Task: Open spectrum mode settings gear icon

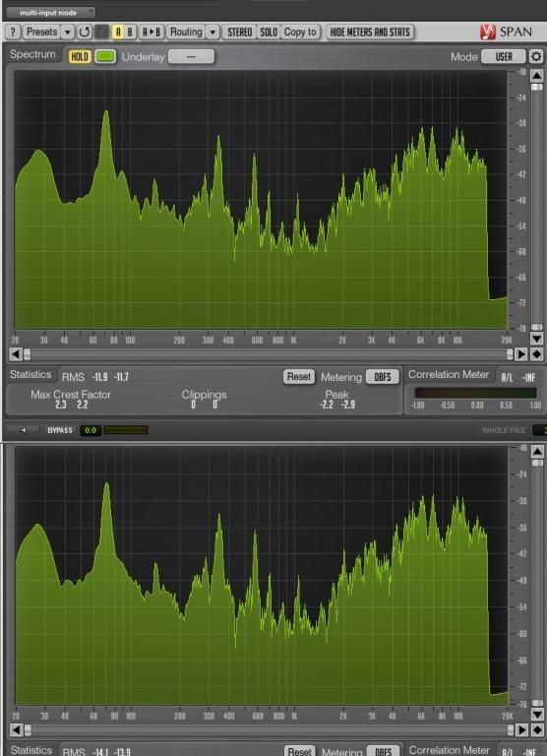Action: pyautogui.click(x=536, y=56)
